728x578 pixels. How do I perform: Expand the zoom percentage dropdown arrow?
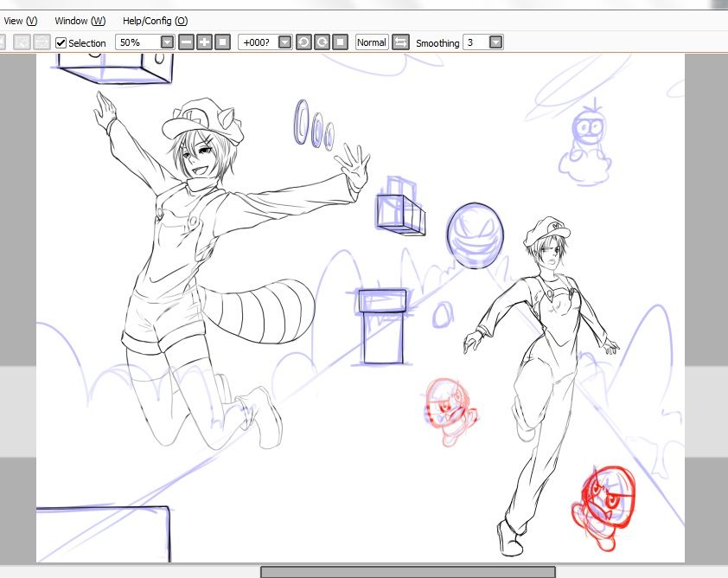pyautogui.click(x=167, y=42)
